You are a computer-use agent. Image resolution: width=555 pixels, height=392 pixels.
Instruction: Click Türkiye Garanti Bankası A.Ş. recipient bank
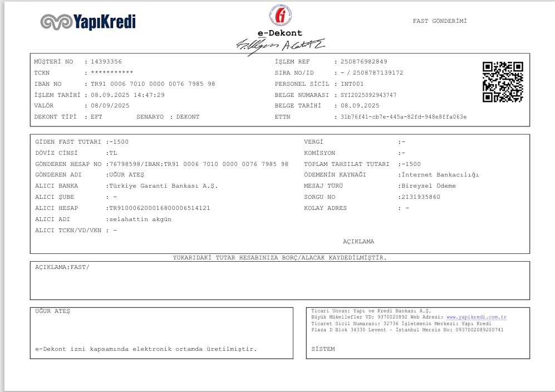point(163,186)
